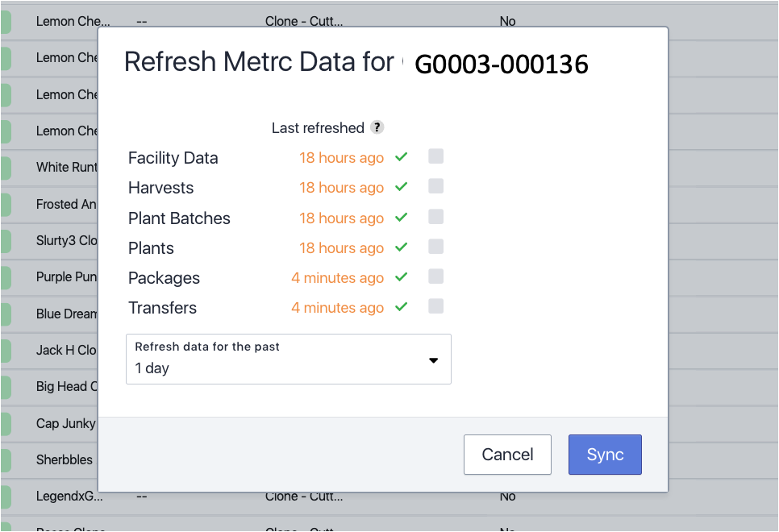
Task: Click green checkmark beside Plants row
Action: point(402,247)
